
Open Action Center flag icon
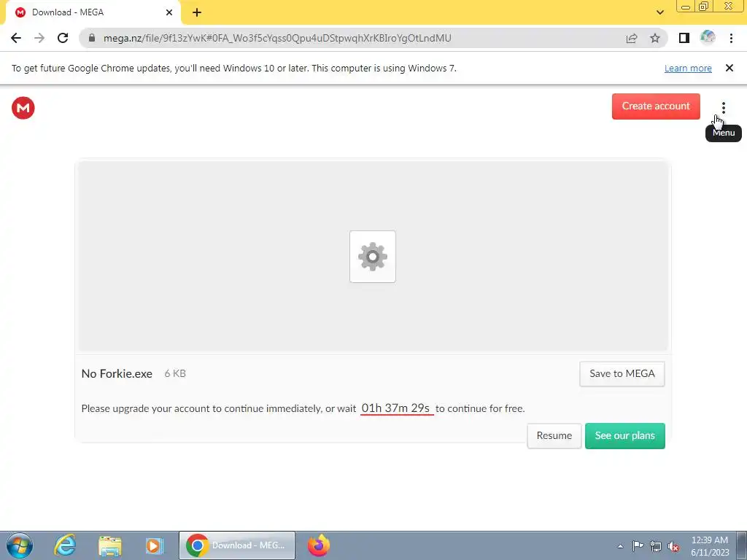pyautogui.click(x=638, y=545)
